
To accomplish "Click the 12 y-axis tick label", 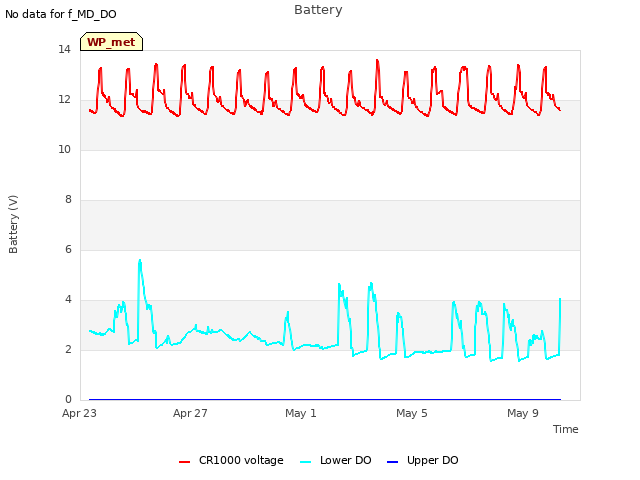I will (x=64, y=100).
